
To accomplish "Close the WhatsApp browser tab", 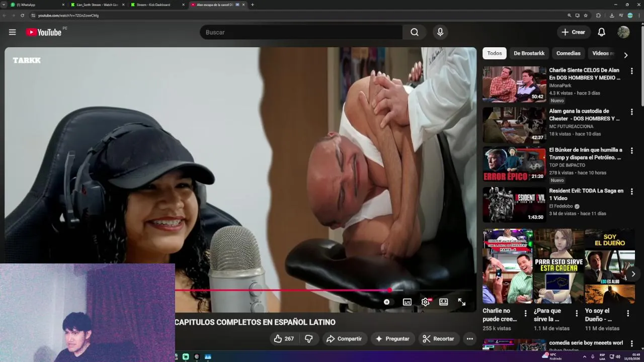I will point(63,5).
